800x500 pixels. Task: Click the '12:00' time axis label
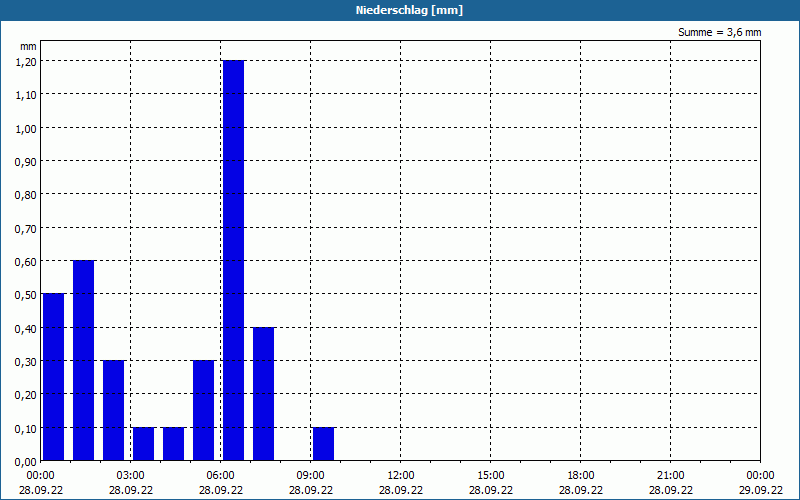[401, 476]
